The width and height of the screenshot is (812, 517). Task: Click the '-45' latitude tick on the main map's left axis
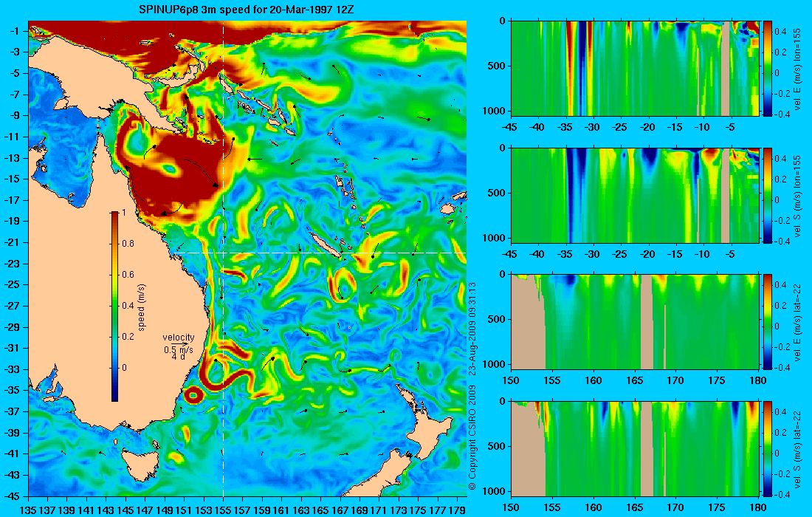[x=13, y=496]
